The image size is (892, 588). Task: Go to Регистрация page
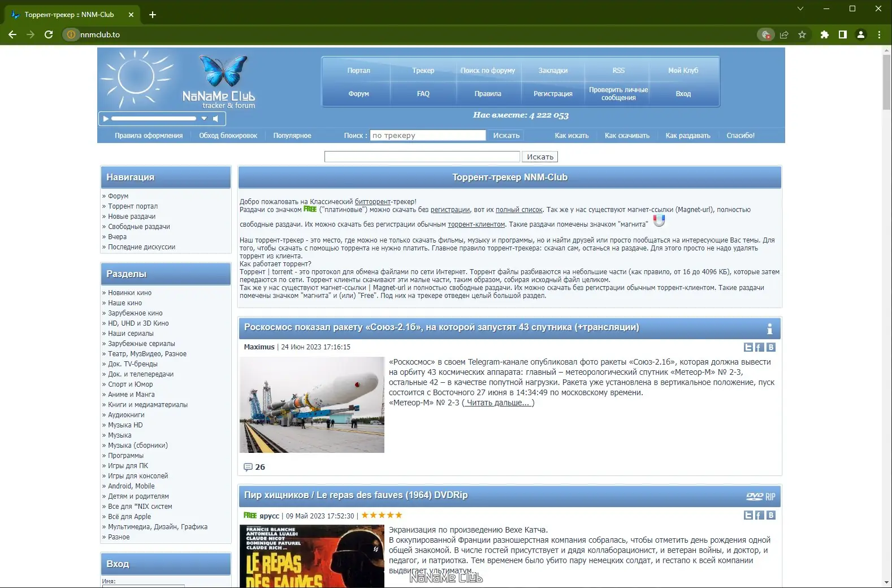click(x=553, y=94)
